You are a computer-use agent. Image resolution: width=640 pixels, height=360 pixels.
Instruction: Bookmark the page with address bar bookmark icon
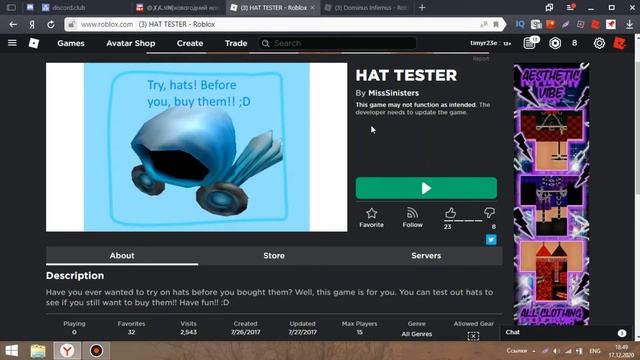point(496,24)
